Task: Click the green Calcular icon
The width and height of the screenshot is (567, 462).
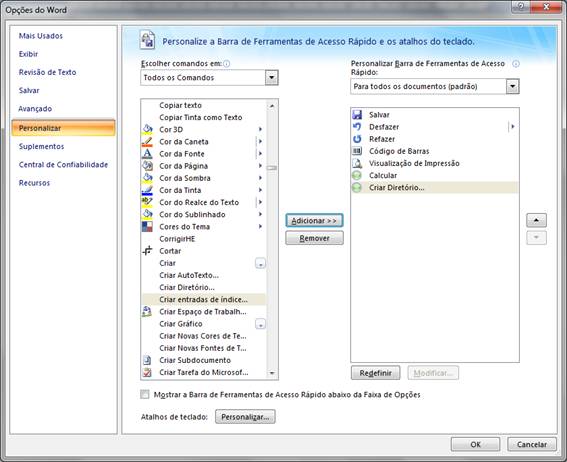Action: coord(357,175)
